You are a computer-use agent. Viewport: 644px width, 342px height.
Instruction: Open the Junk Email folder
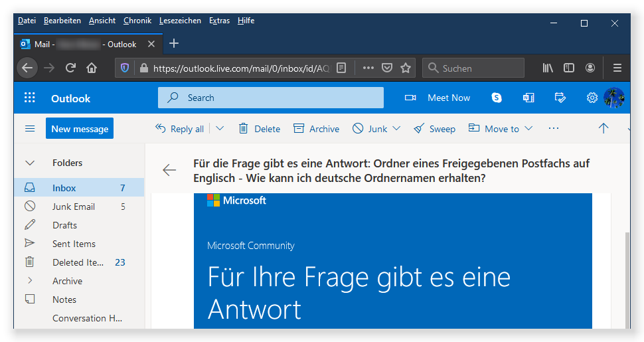coord(79,207)
